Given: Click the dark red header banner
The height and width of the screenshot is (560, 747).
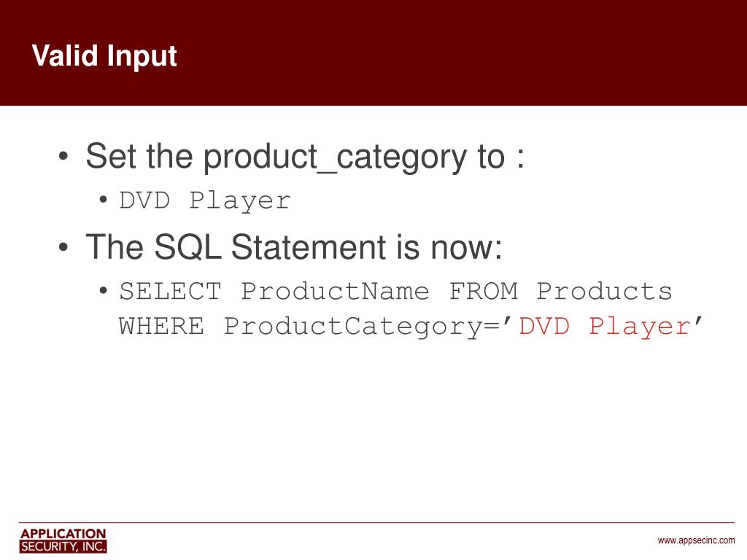Looking at the screenshot, I should 373,52.
